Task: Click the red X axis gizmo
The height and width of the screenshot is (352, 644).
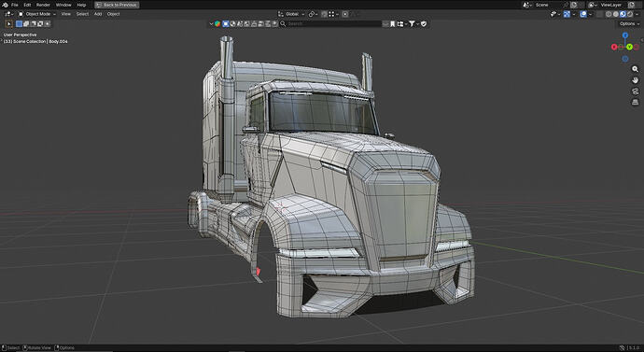Action: (614, 48)
